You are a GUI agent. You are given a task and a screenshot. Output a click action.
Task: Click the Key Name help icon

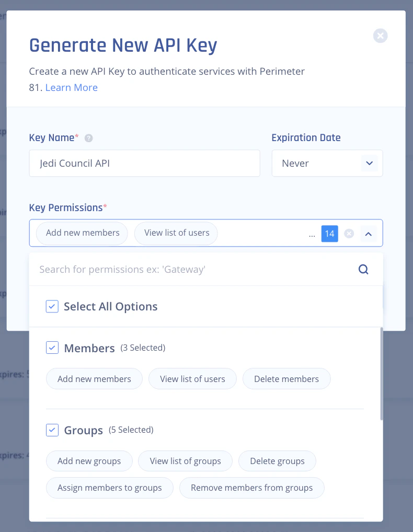pyautogui.click(x=89, y=138)
